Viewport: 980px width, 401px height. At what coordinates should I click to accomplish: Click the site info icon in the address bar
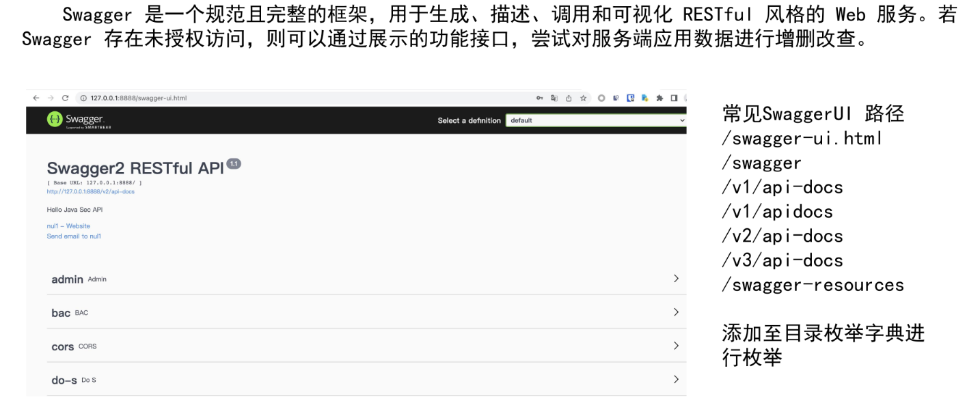[x=83, y=98]
